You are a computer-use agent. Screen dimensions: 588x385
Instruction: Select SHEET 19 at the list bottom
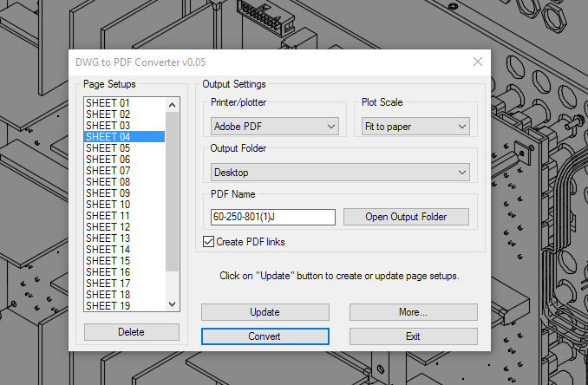[108, 305]
